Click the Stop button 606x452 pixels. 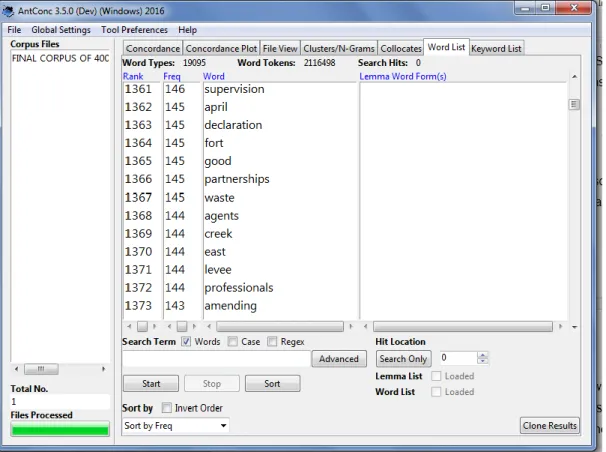[x=212, y=384]
